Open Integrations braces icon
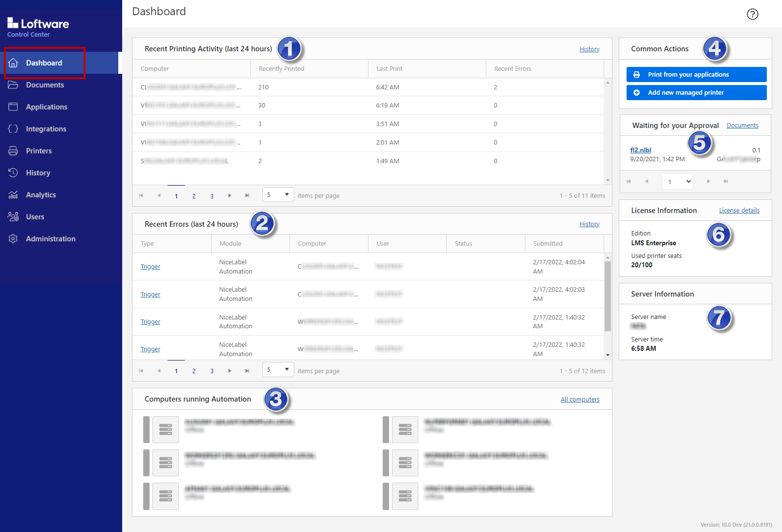The height and width of the screenshot is (532, 782). (x=13, y=129)
